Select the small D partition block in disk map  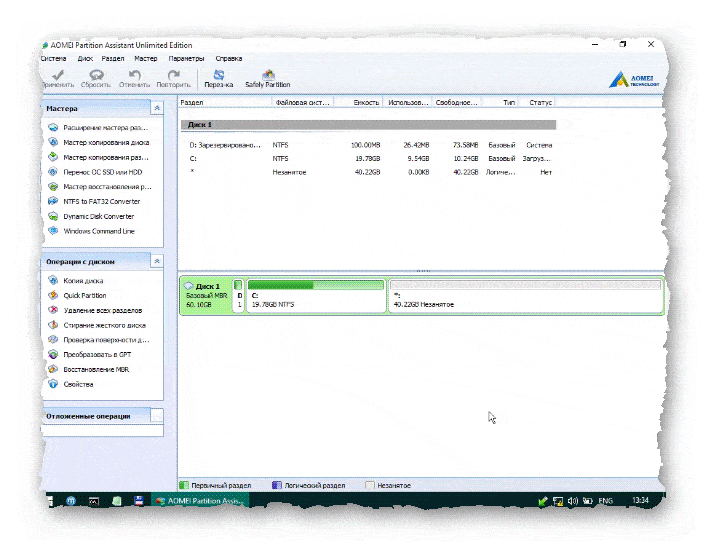(239, 295)
